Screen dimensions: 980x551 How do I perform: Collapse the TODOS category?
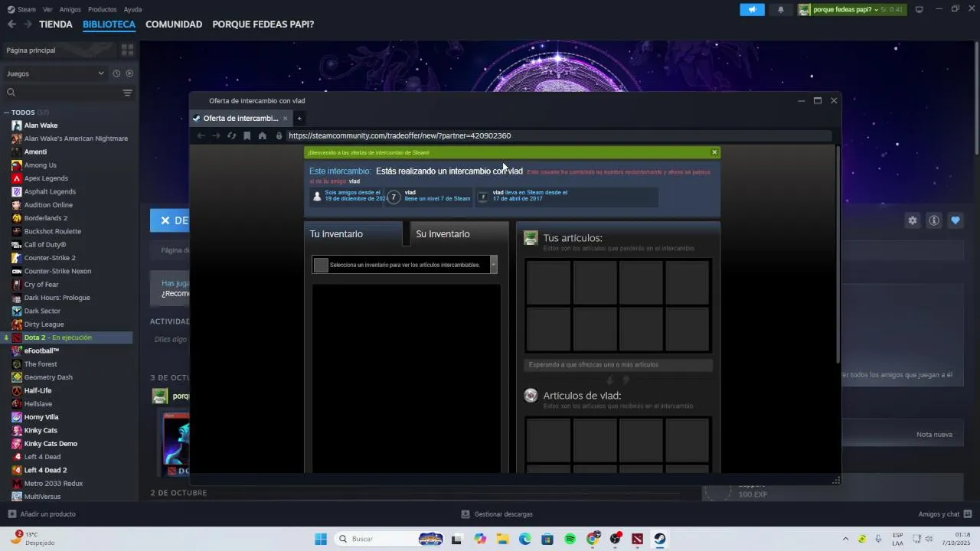tap(6, 112)
